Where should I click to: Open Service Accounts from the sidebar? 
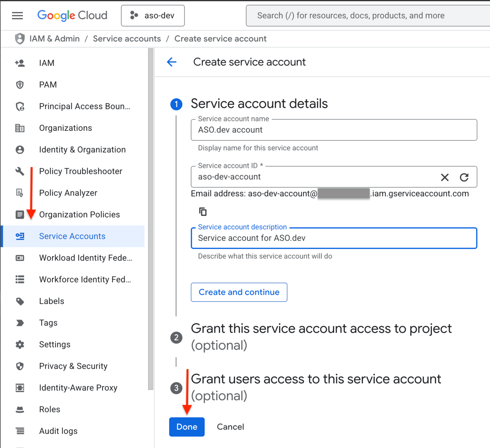[72, 236]
